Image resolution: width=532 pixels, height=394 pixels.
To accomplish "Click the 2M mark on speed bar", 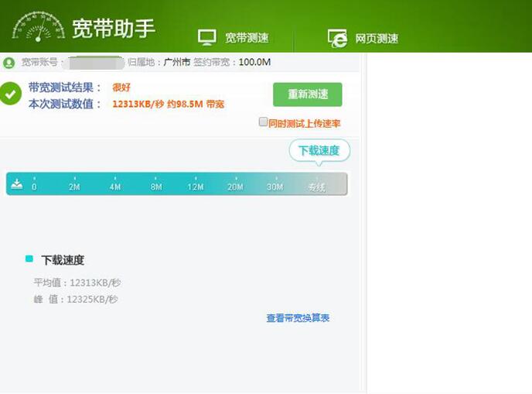I will click(74, 187).
